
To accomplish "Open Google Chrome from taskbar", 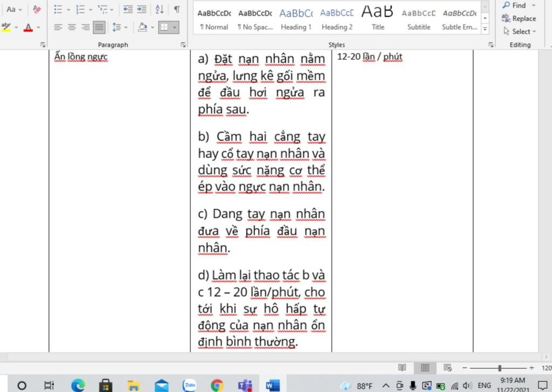I will [217, 386].
